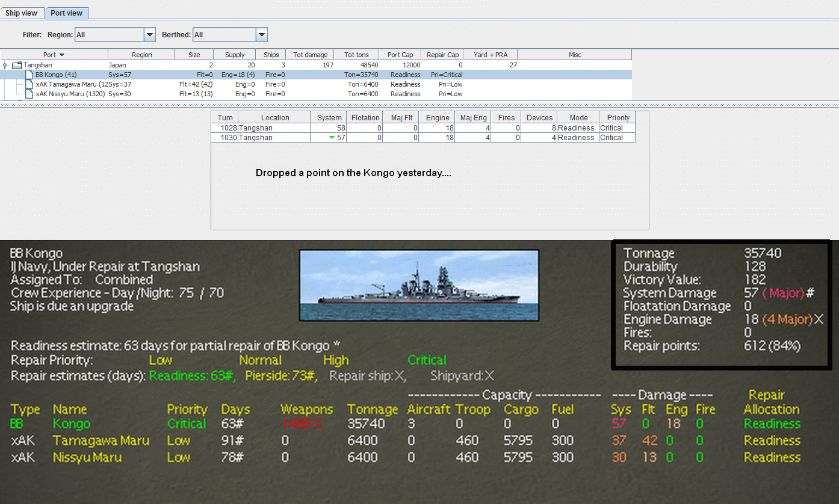839x504 pixels.
Task: Set repair priority to Low
Action: pos(161,360)
